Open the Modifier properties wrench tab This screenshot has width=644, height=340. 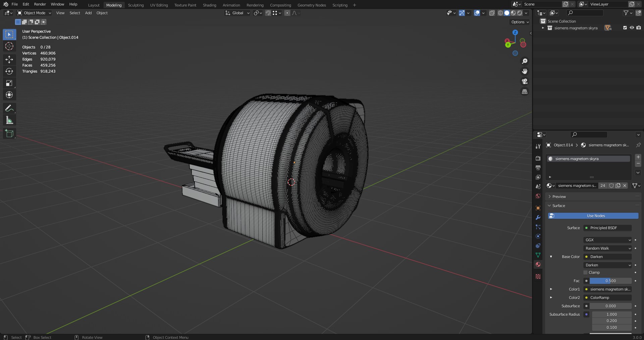click(538, 217)
